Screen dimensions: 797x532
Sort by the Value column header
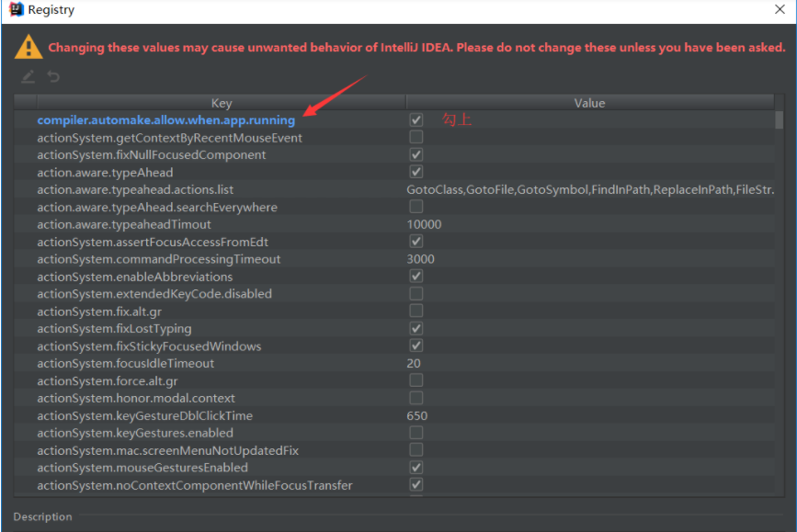(x=589, y=103)
